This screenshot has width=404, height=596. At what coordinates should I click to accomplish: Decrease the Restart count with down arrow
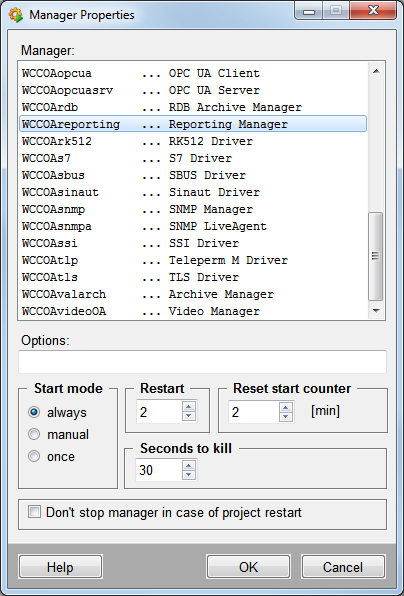189,417
